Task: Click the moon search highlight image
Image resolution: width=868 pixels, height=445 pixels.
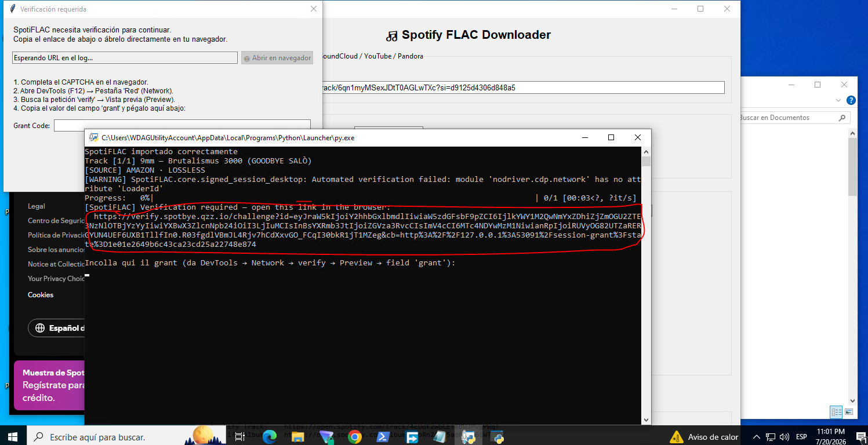Action: point(204,435)
